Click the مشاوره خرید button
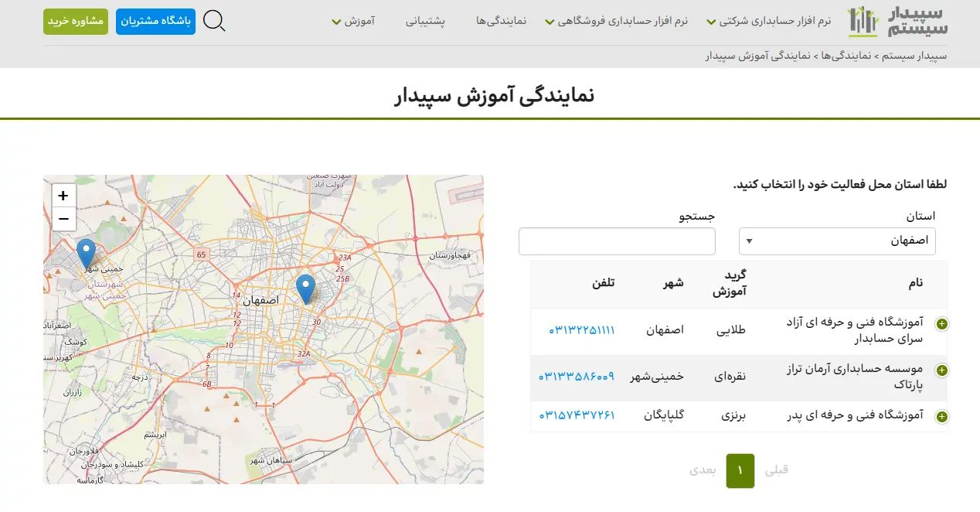Image resolution: width=980 pixels, height=512 pixels. pyautogui.click(x=76, y=22)
